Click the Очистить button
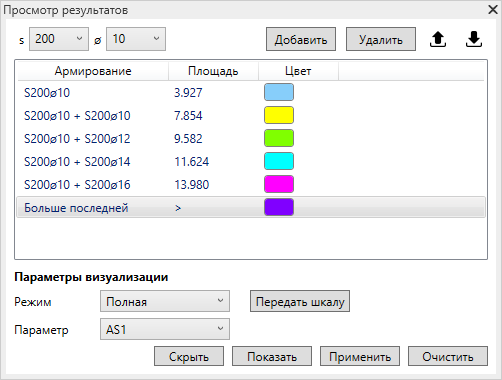This screenshot has width=502, height=380. 448,356
